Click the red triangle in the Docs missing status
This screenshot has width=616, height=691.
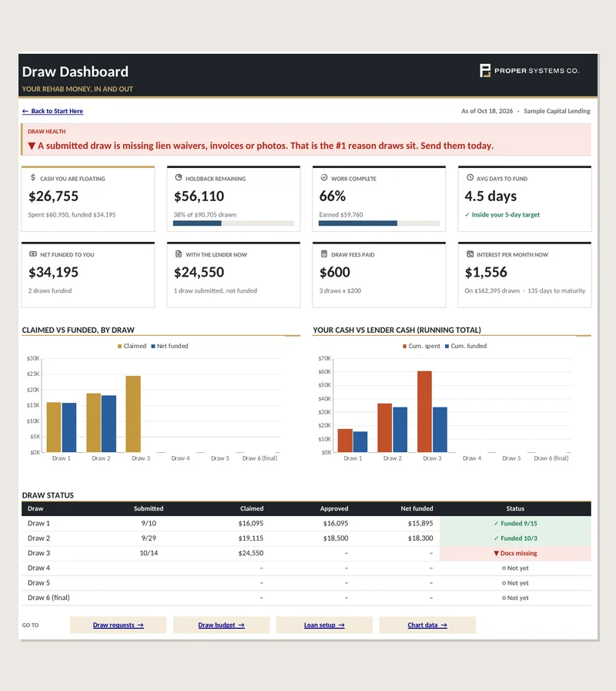coord(496,553)
